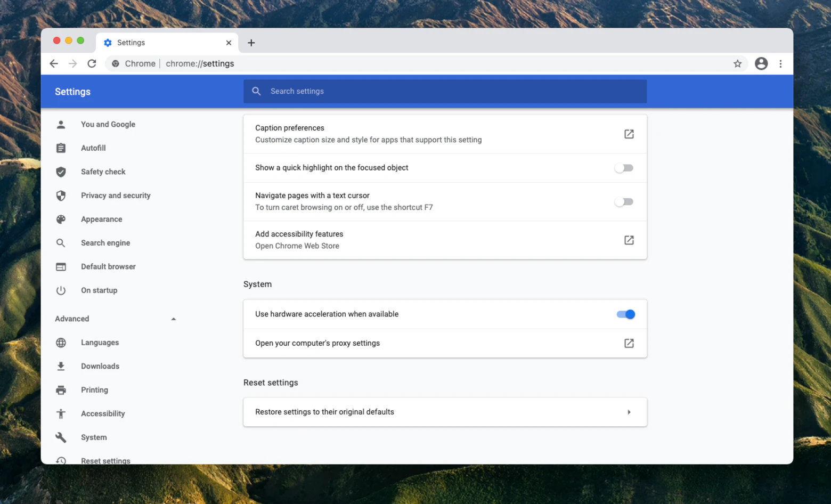This screenshot has height=504, width=831.
Task: Open proxy settings external link icon
Action: pyautogui.click(x=629, y=344)
